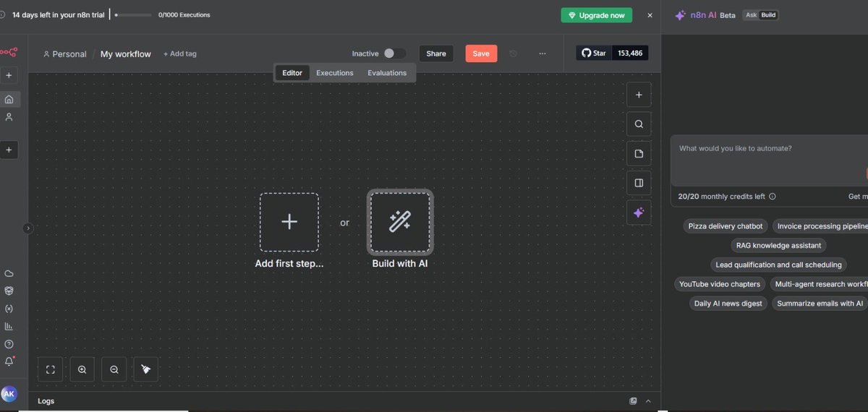The image size is (868, 412).
Task: Open the Personal space person icon in sidebar
Action: coord(9,116)
